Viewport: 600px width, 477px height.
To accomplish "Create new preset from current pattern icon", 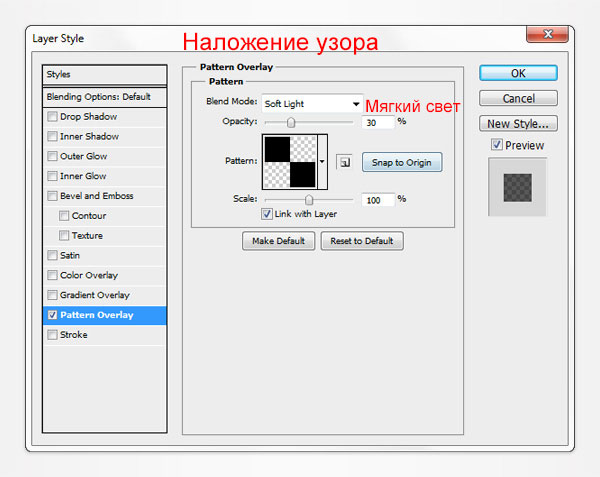I will pos(344,162).
